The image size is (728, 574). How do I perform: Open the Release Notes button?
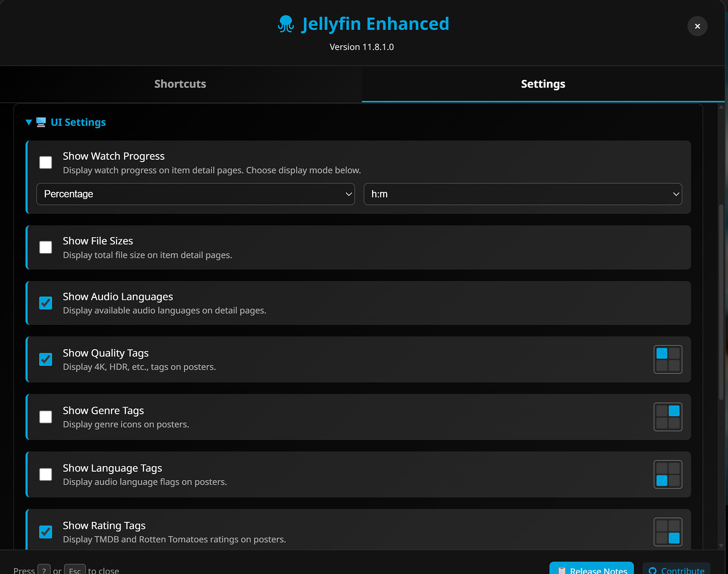[x=592, y=569]
